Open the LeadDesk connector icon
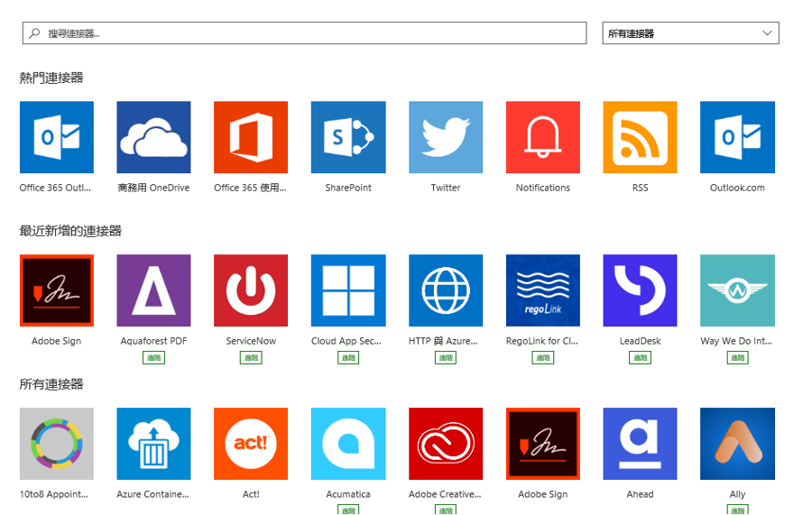Screen dimensions: 812x515 (x=640, y=290)
